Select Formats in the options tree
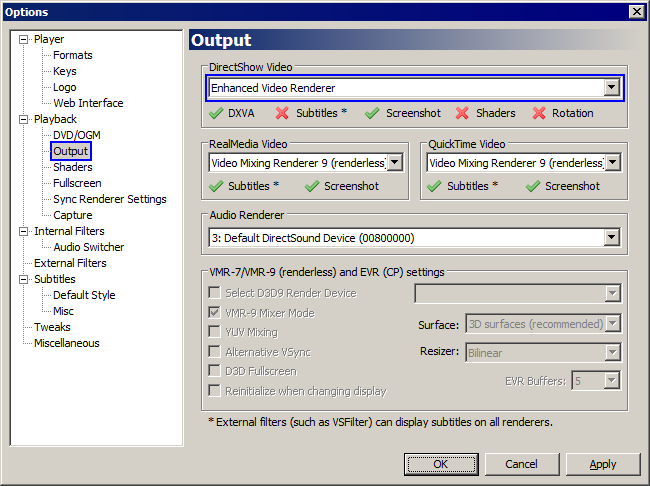The image size is (650, 486). (73, 55)
